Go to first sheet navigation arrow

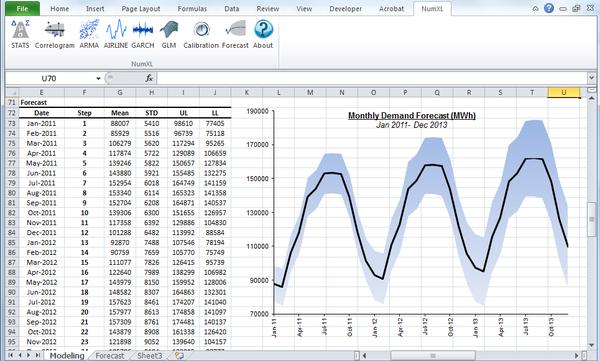pos(11,355)
